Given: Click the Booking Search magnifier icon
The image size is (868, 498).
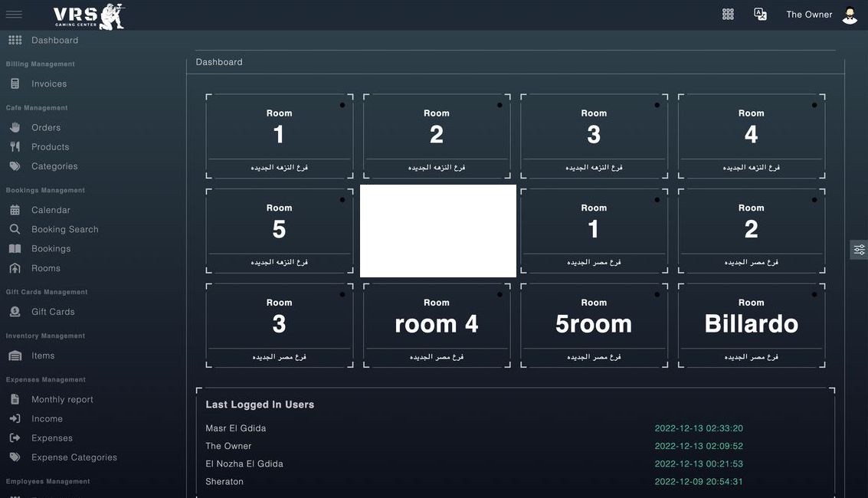Looking at the screenshot, I should [x=15, y=229].
